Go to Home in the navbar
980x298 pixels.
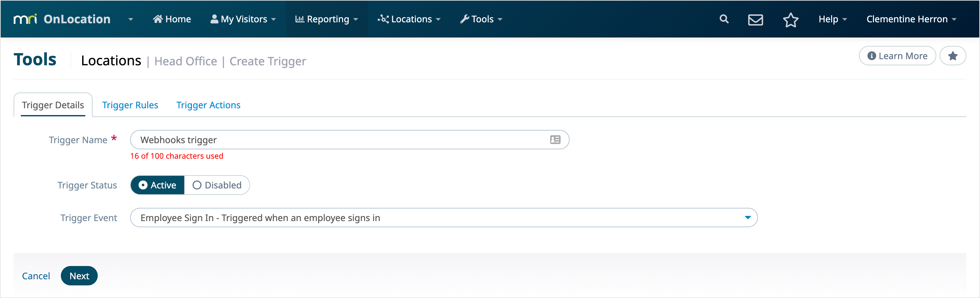pos(172,19)
